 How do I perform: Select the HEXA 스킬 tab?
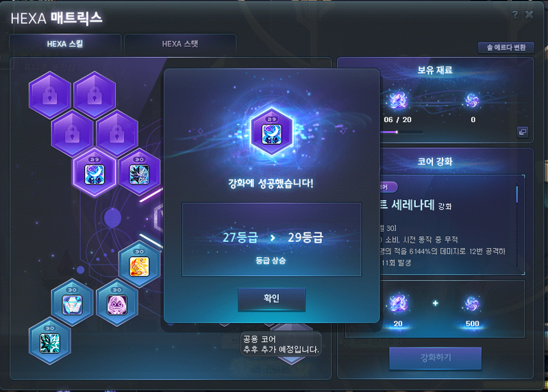[65, 44]
